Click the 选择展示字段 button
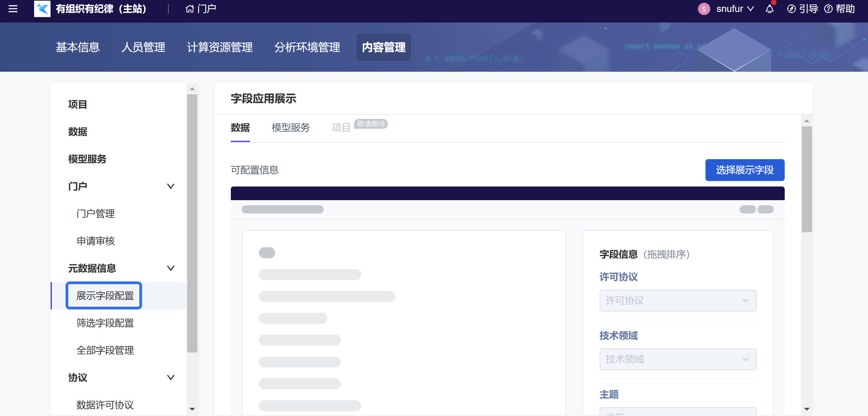 (x=744, y=170)
